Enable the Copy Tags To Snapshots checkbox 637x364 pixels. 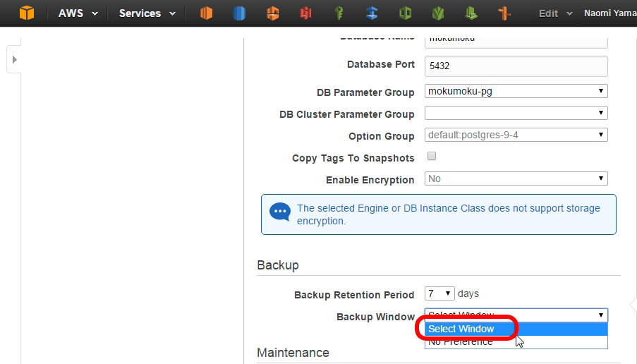coord(432,157)
